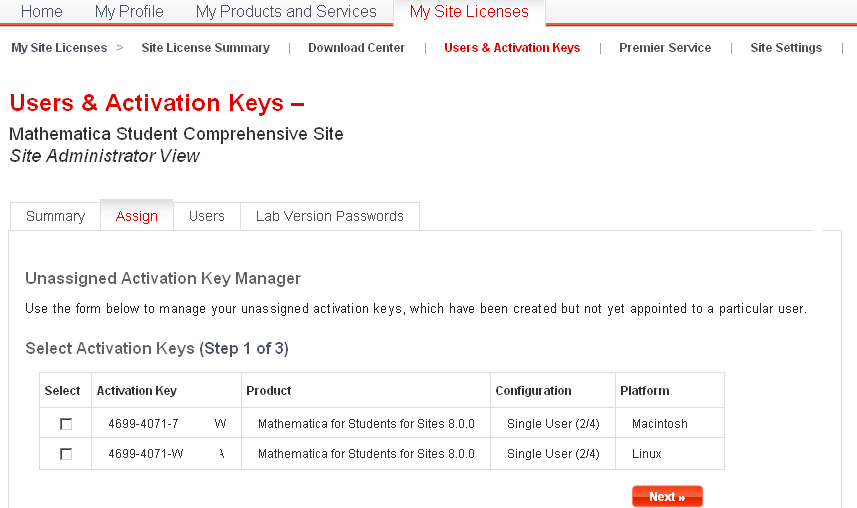Click the 4699-4071-7 activation key cell

(166, 423)
